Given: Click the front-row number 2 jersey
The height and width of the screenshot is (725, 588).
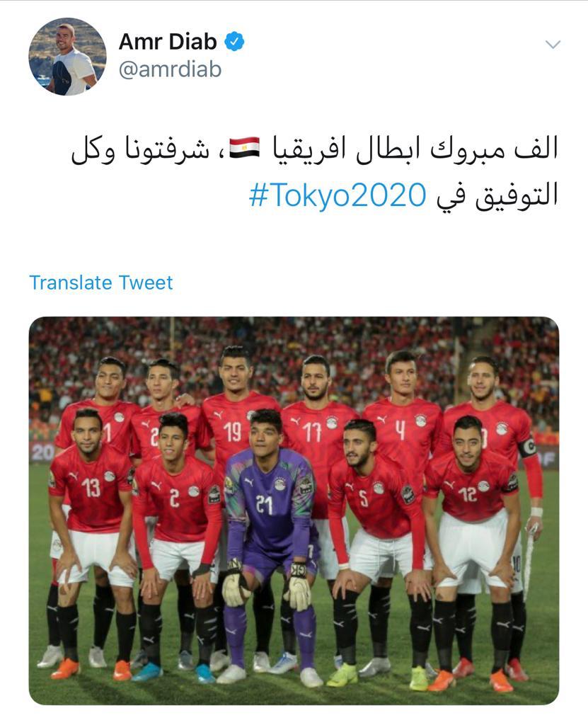Looking at the screenshot, I should (178, 499).
